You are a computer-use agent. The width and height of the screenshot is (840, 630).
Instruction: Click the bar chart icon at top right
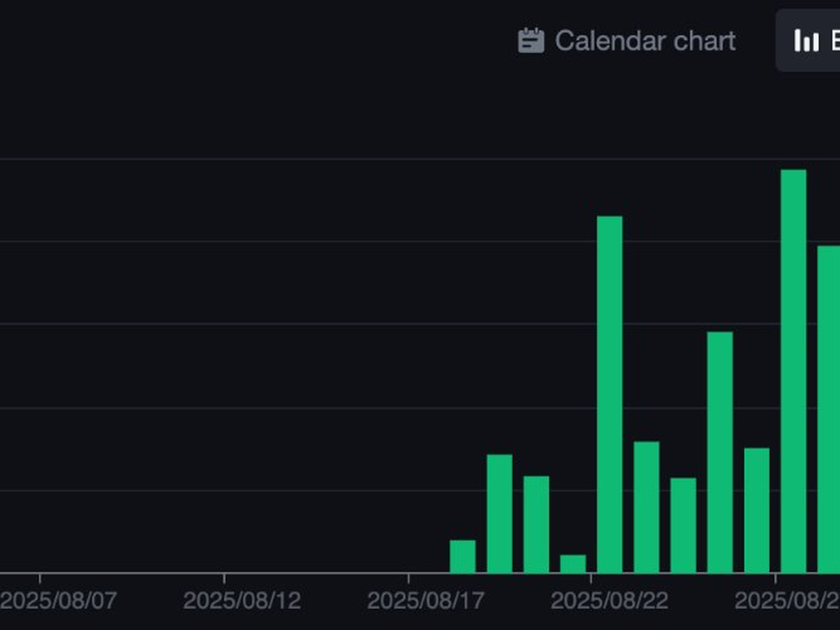click(806, 41)
